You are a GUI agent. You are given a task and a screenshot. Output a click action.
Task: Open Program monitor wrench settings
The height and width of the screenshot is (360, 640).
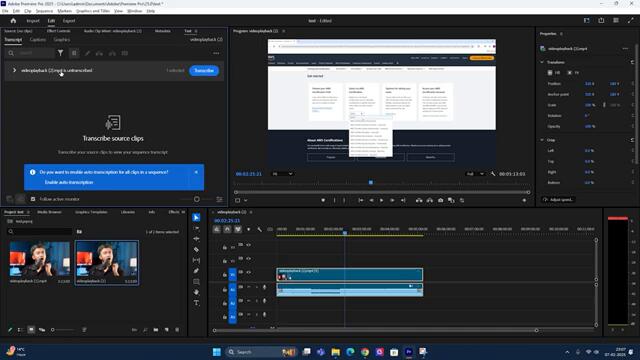(x=493, y=174)
